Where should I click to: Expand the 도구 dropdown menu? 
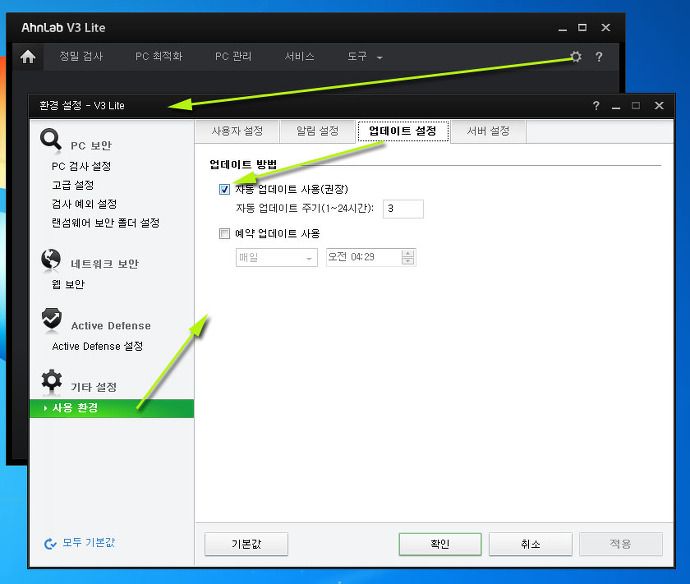click(x=364, y=56)
